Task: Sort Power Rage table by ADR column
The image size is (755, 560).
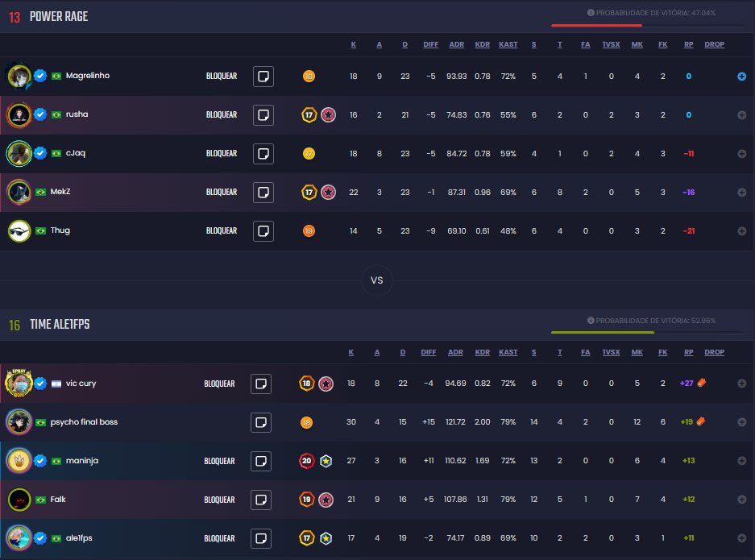Action: [x=457, y=44]
